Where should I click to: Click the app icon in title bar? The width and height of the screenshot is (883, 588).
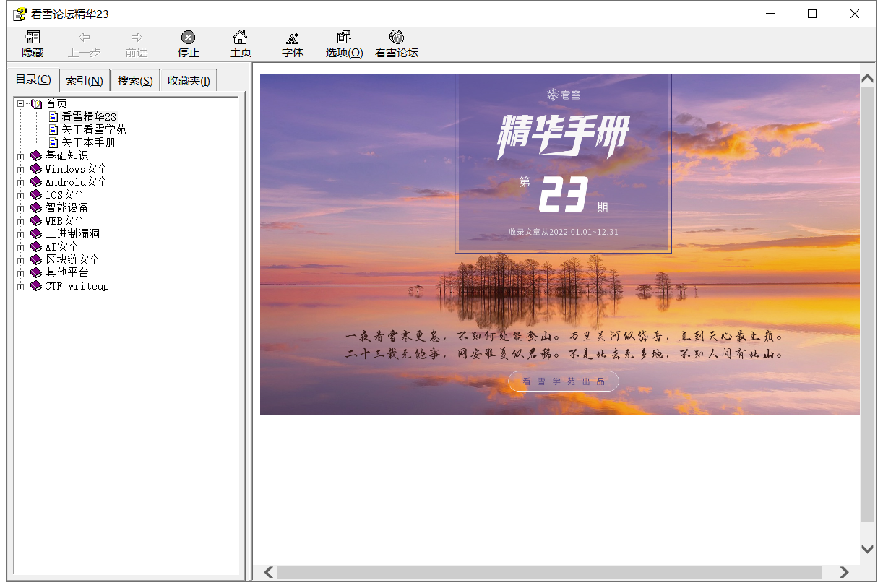(x=20, y=14)
